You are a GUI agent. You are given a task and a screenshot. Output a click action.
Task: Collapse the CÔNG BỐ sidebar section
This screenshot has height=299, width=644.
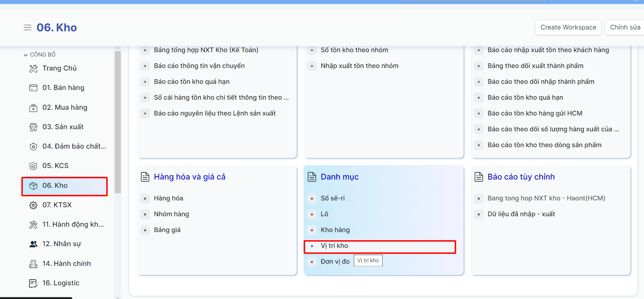[x=26, y=55]
